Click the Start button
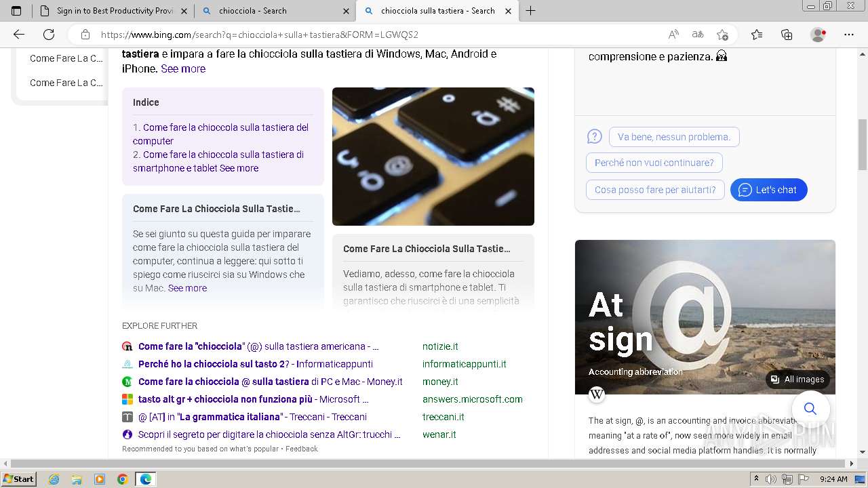 coord(19,479)
